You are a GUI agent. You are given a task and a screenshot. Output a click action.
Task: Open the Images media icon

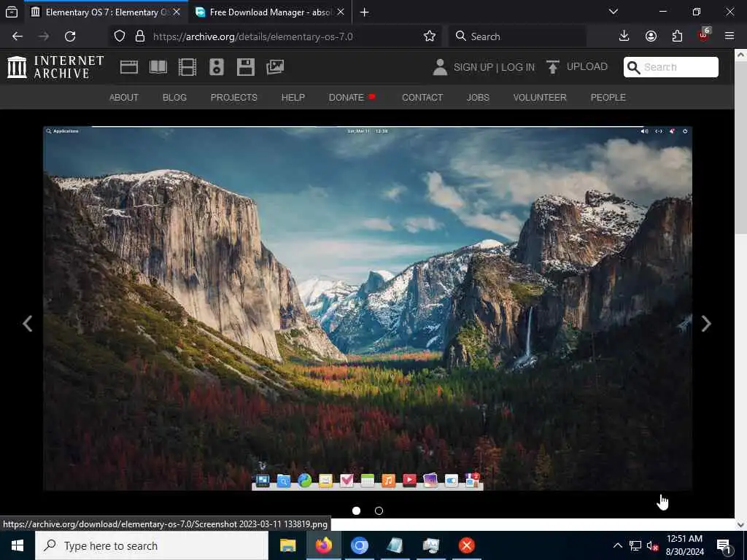tap(275, 67)
